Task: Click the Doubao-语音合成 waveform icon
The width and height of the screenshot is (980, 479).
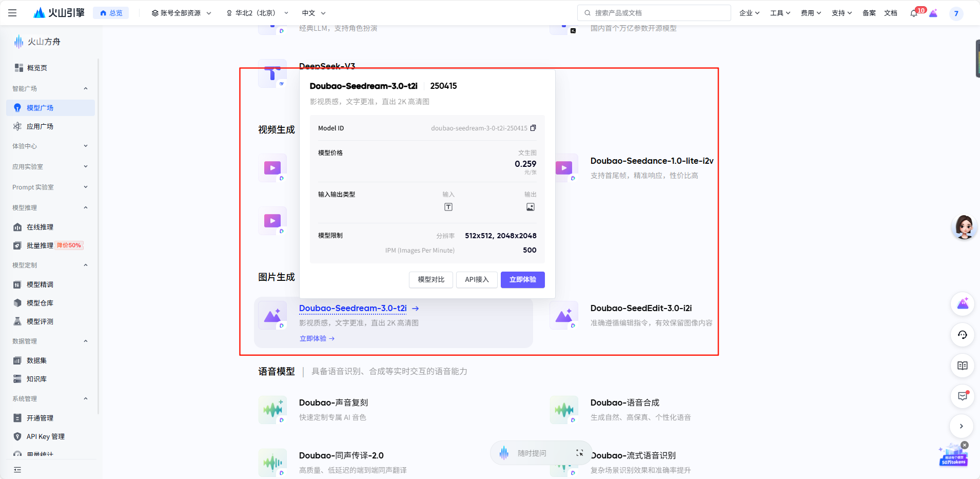Action: click(564, 410)
